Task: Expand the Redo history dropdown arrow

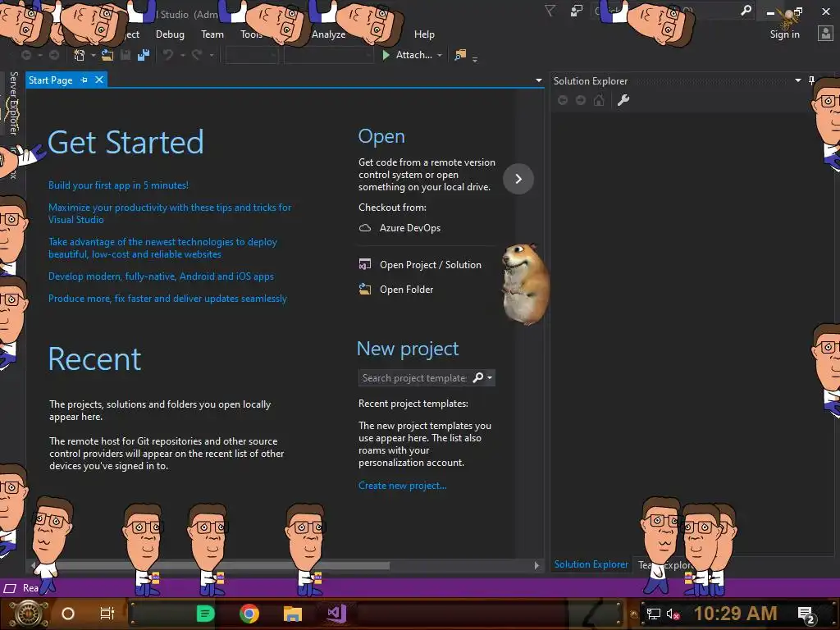Action: point(211,55)
